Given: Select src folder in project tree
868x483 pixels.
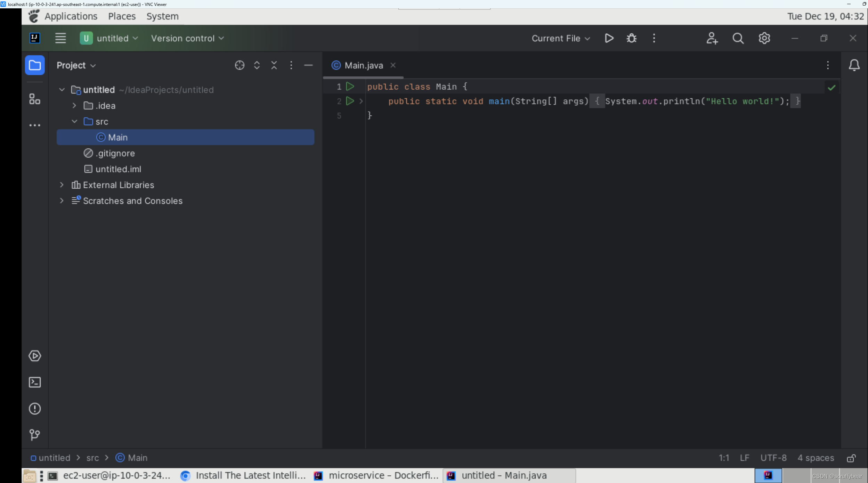Looking at the screenshot, I should pos(102,121).
